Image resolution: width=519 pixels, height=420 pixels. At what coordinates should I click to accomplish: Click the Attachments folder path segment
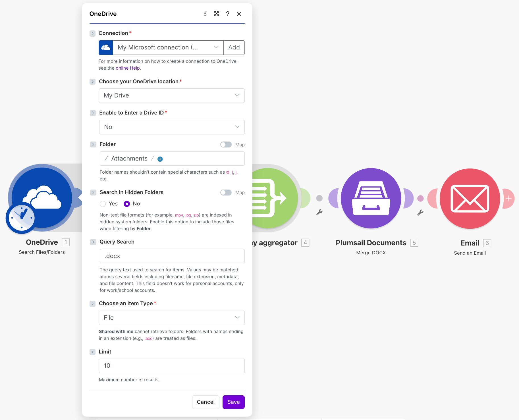[x=129, y=159]
